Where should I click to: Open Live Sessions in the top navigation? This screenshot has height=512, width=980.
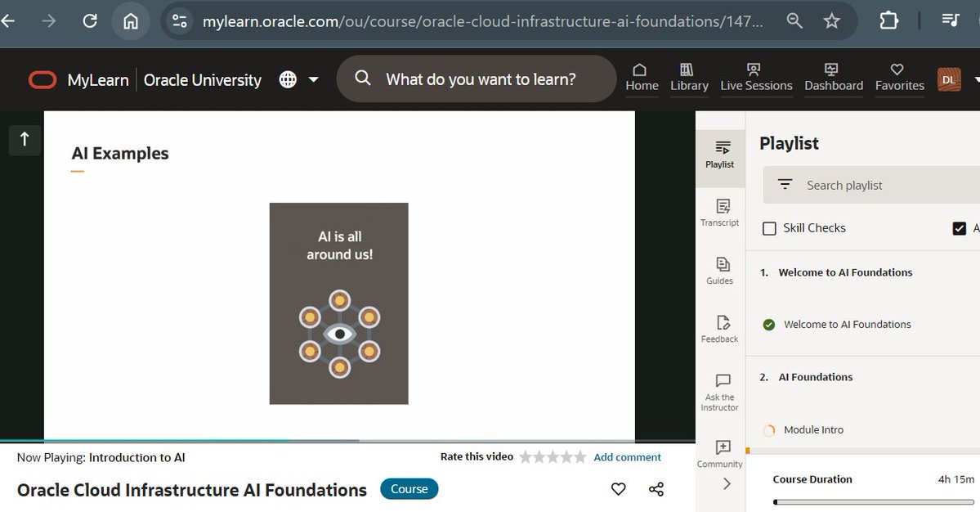[756, 78]
